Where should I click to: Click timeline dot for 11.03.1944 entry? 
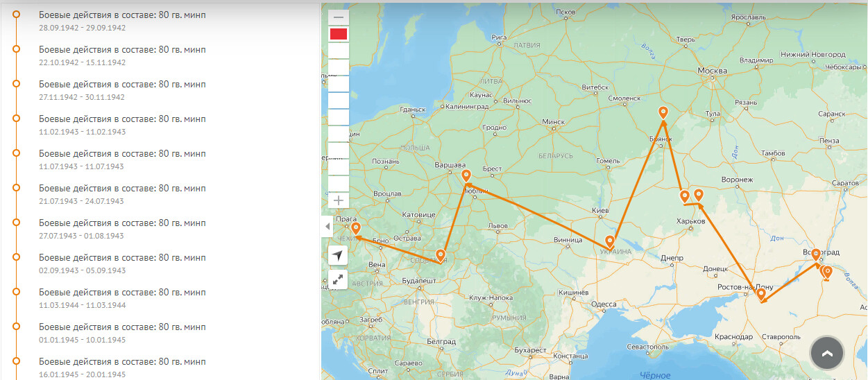pyautogui.click(x=17, y=292)
